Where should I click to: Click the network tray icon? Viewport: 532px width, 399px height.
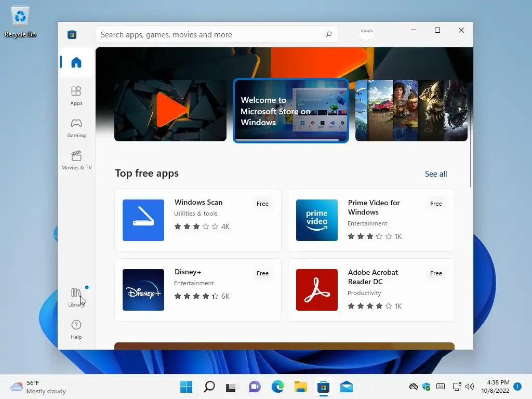click(457, 387)
